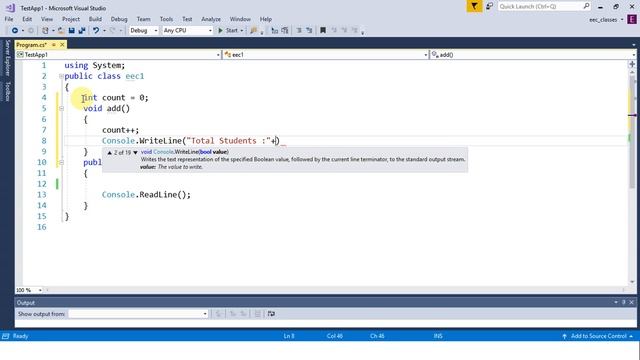Click the Toggle Word Wrap icon in Output panel
The height and width of the screenshot is (360, 640).
[271, 313]
